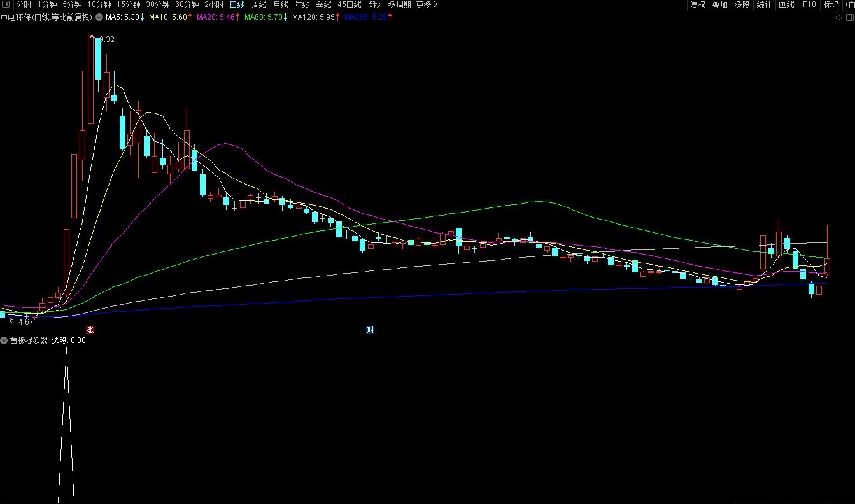
Task: Click the 标记 mark button
Action: 831,4
